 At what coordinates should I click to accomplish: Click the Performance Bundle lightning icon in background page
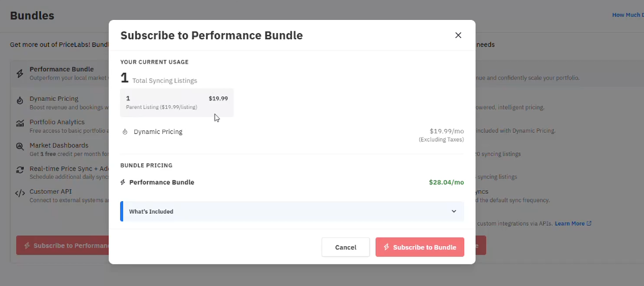(x=20, y=74)
